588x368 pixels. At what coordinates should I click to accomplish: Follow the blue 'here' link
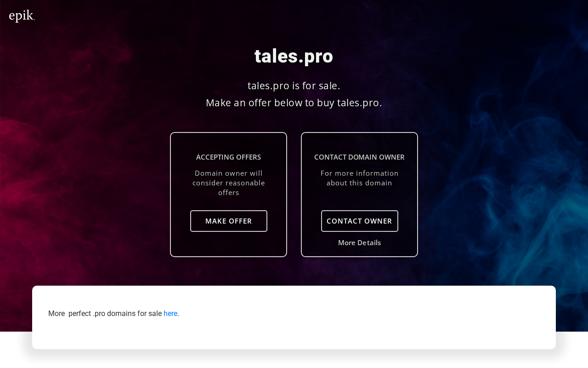coord(170,314)
